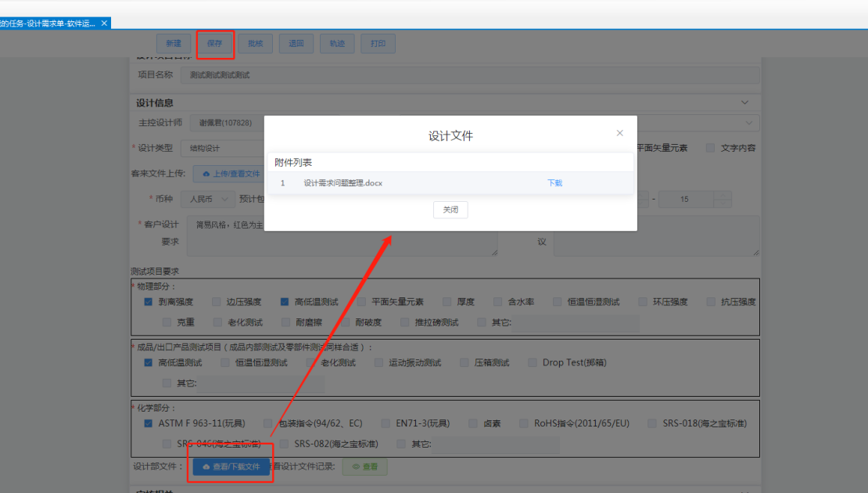This screenshot has height=493, width=868.
Task: Check 恒温恒湿测试 in 物理部分
Action: coord(558,302)
